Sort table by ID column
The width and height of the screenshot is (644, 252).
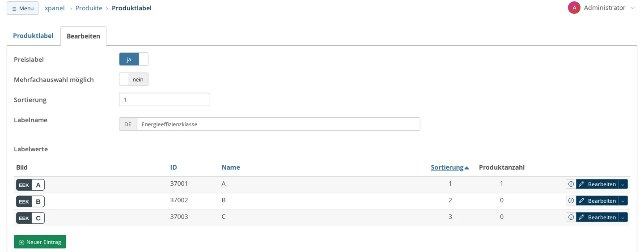[174, 167]
